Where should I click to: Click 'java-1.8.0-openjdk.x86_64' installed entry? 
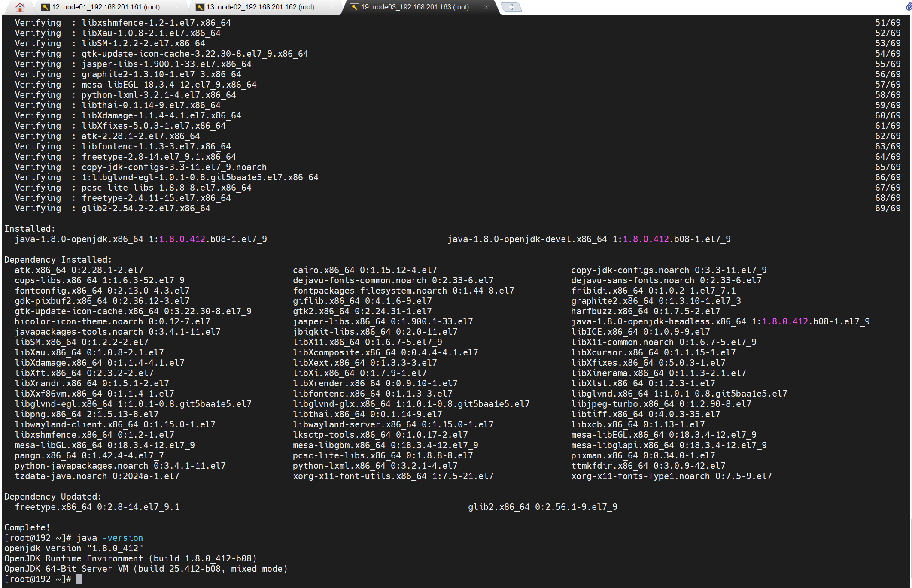click(141, 239)
